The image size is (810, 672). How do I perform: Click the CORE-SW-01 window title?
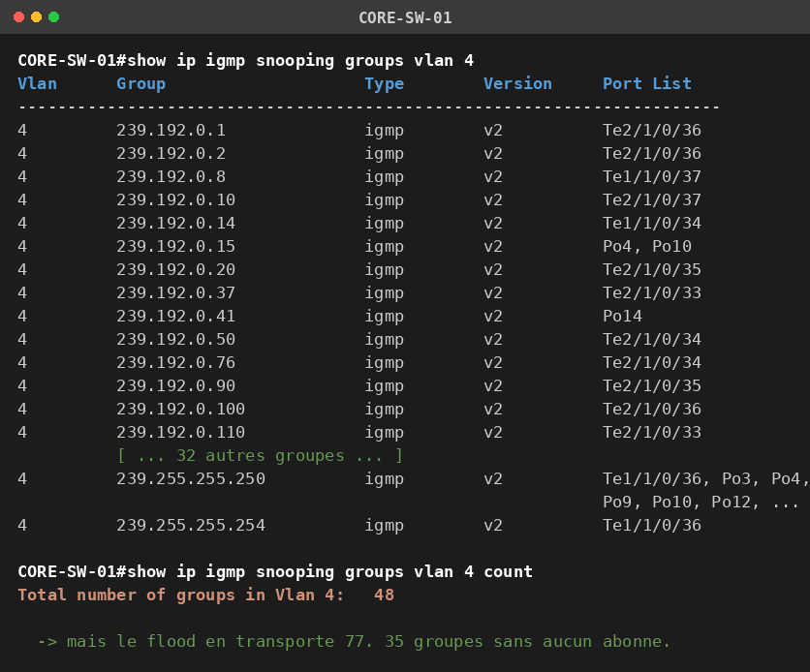(405, 17)
